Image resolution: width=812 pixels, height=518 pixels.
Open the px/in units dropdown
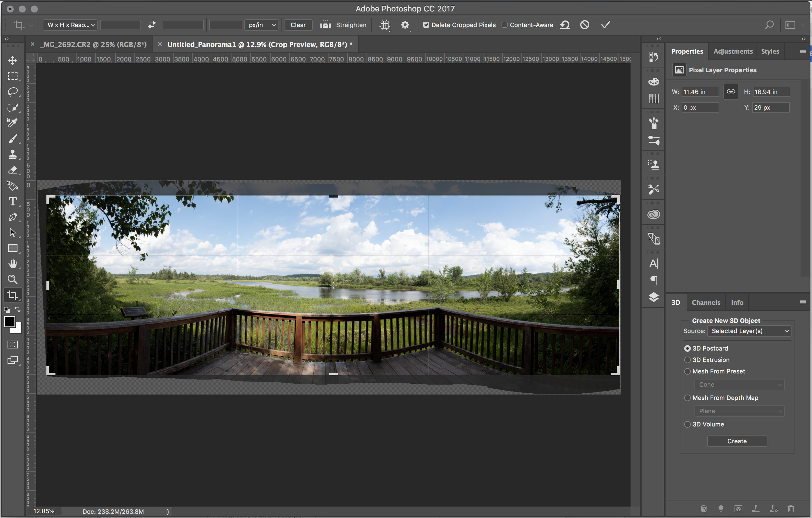coord(262,25)
